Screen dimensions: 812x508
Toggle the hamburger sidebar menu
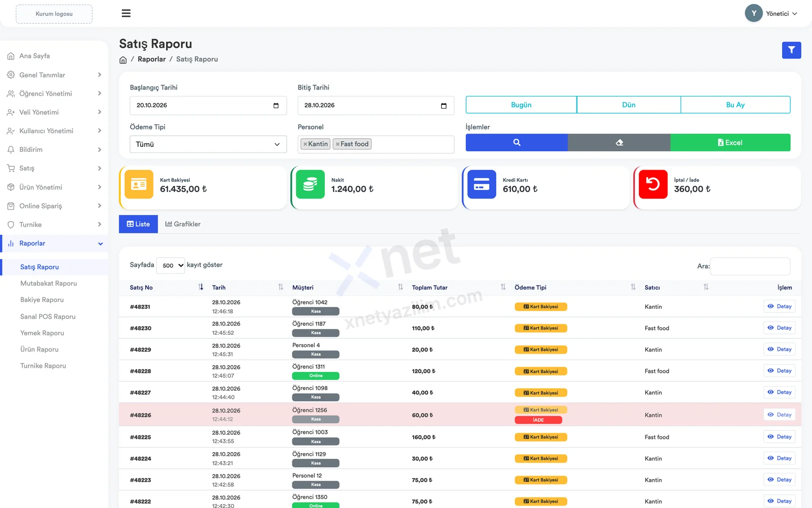[126, 13]
